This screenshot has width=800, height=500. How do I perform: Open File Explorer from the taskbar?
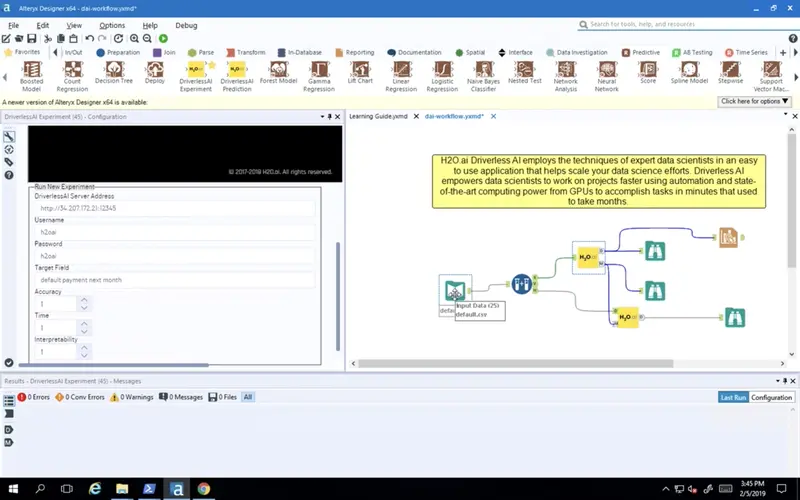point(122,488)
